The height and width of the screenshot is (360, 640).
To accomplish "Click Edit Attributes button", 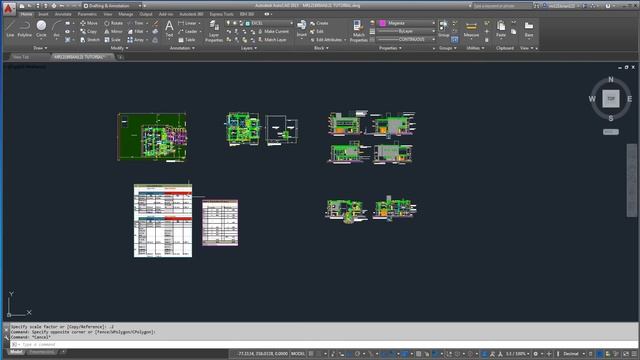I will (327, 40).
